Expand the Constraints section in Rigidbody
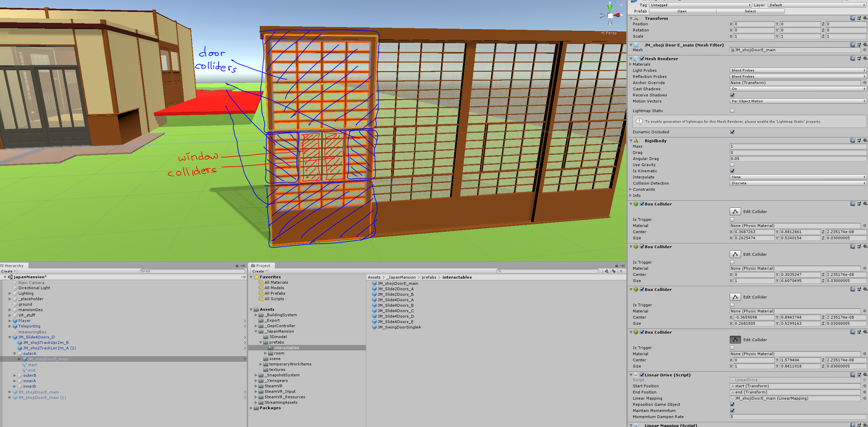 (631, 189)
